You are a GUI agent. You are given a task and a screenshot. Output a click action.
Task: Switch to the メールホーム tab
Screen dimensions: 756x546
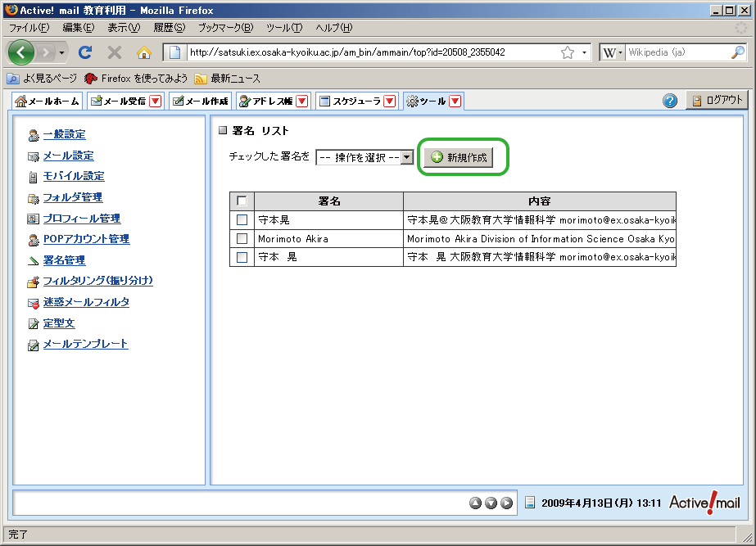tap(48, 102)
